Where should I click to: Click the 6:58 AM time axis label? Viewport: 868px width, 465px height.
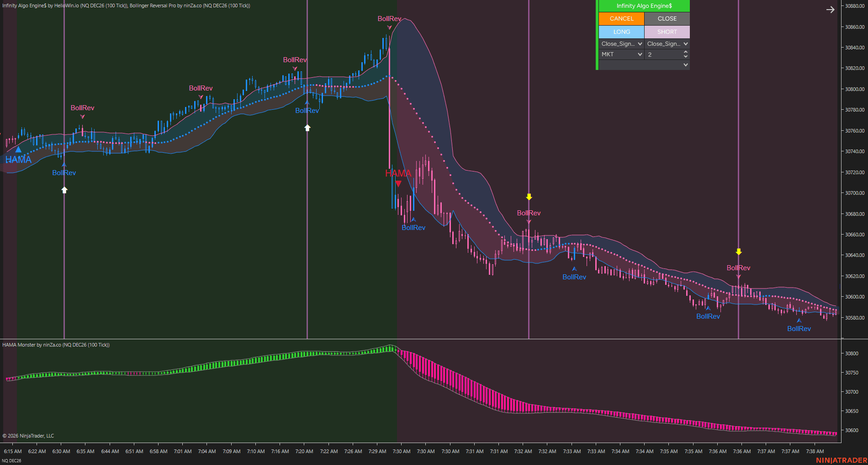(159, 451)
